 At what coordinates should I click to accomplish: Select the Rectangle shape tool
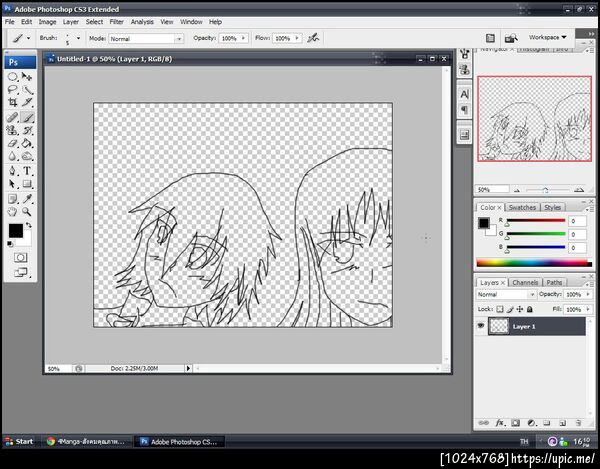[27, 184]
